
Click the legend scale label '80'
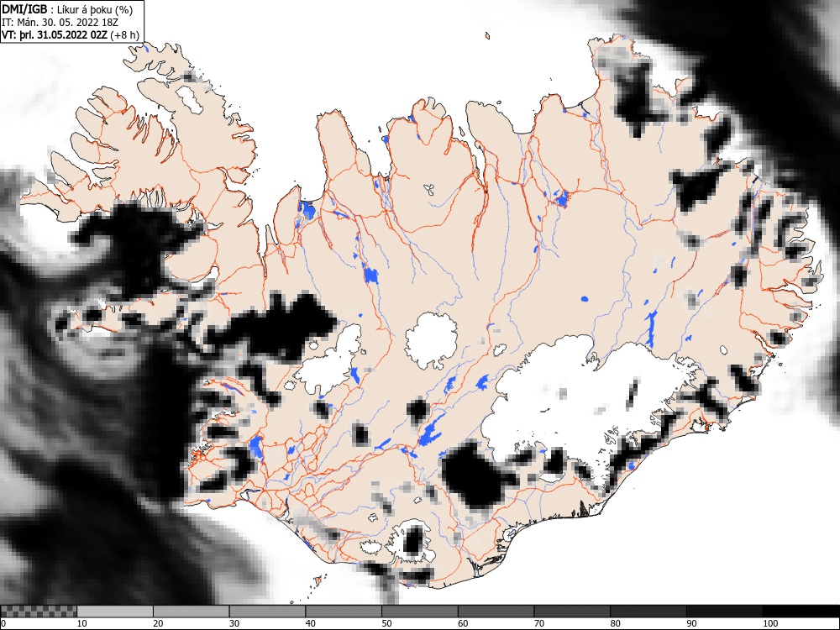[x=615, y=623]
